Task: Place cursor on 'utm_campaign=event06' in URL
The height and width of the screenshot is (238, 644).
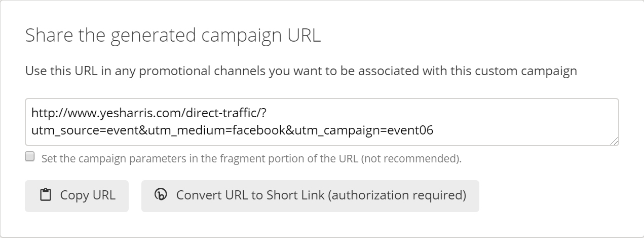Action: pos(363,130)
